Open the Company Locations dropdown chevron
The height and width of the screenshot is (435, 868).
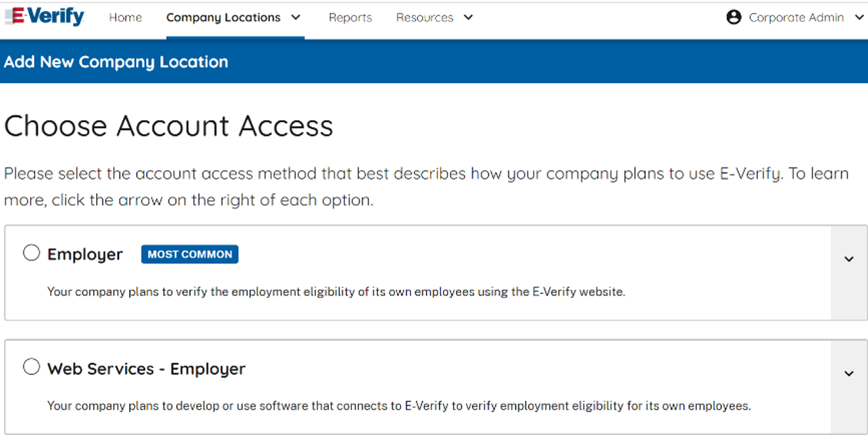coord(296,17)
